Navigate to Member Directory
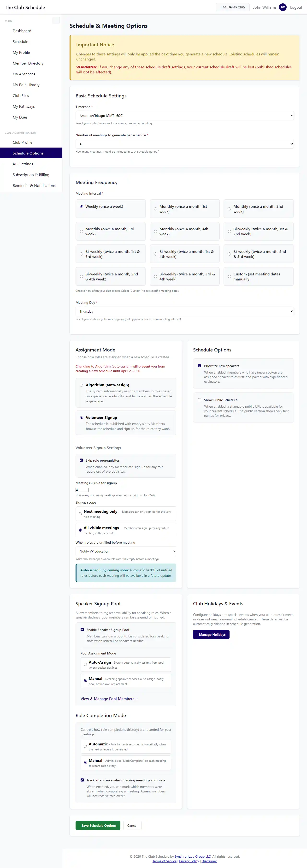This screenshot has width=307, height=868. pyautogui.click(x=28, y=63)
